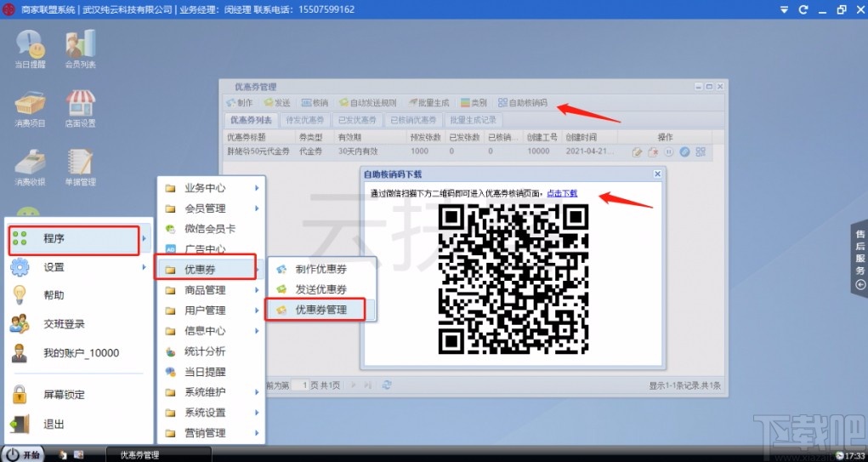Expand the 会员管理 submenu arrow
Screen dimensions: 868x462
click(257, 208)
